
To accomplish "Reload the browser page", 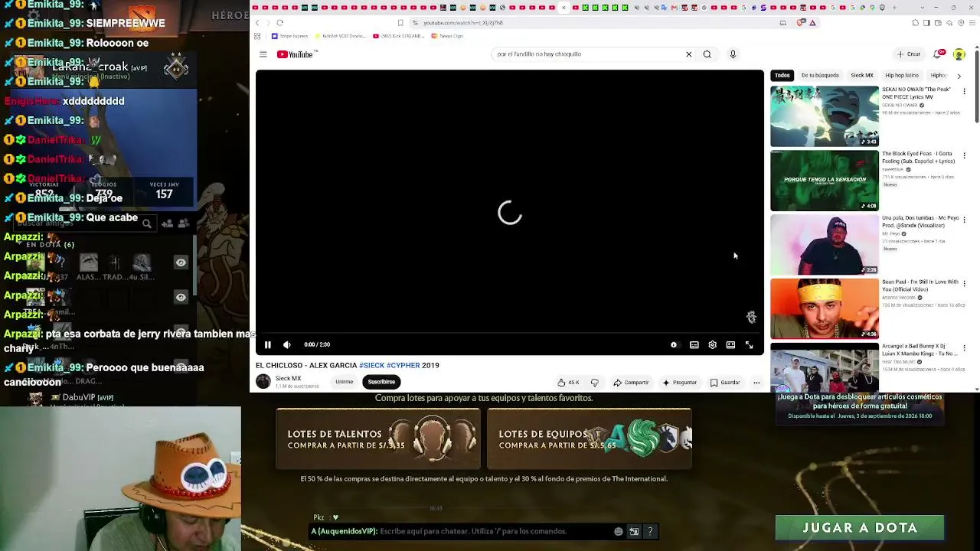I will (x=280, y=23).
